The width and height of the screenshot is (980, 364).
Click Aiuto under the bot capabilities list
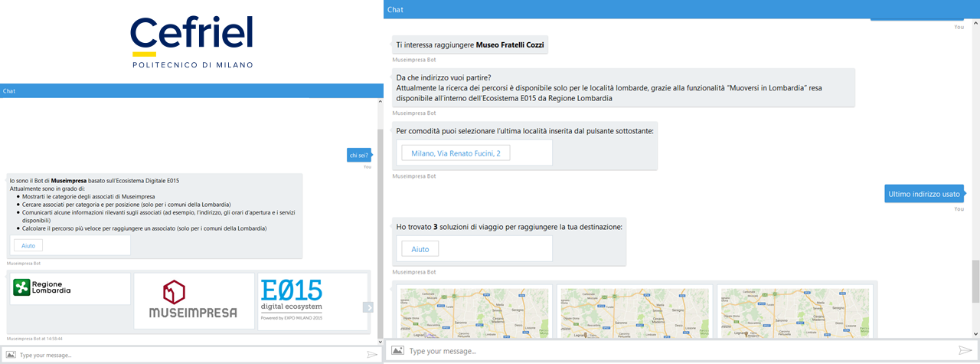(28, 245)
